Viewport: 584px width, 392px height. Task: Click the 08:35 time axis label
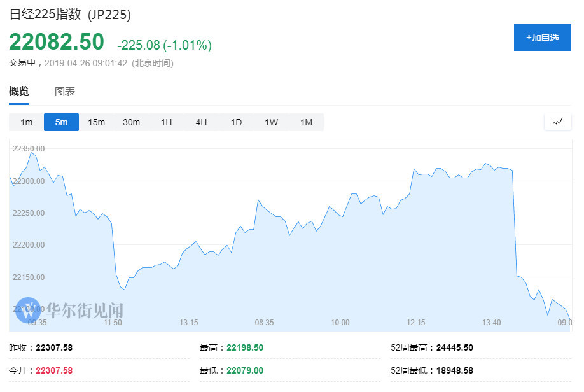tap(264, 323)
